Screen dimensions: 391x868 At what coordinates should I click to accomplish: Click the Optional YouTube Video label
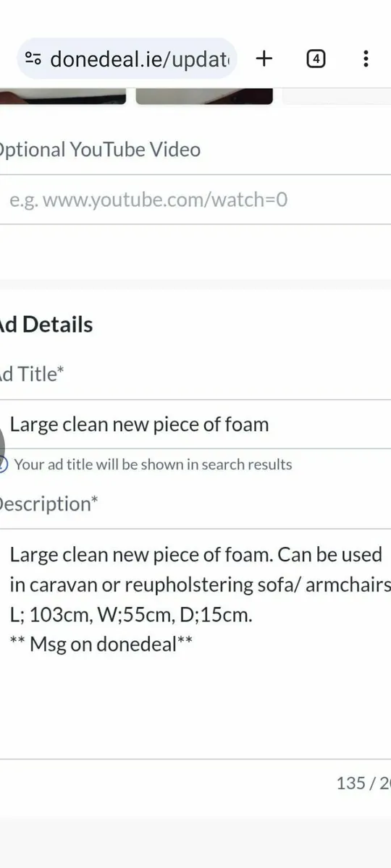[100, 150]
